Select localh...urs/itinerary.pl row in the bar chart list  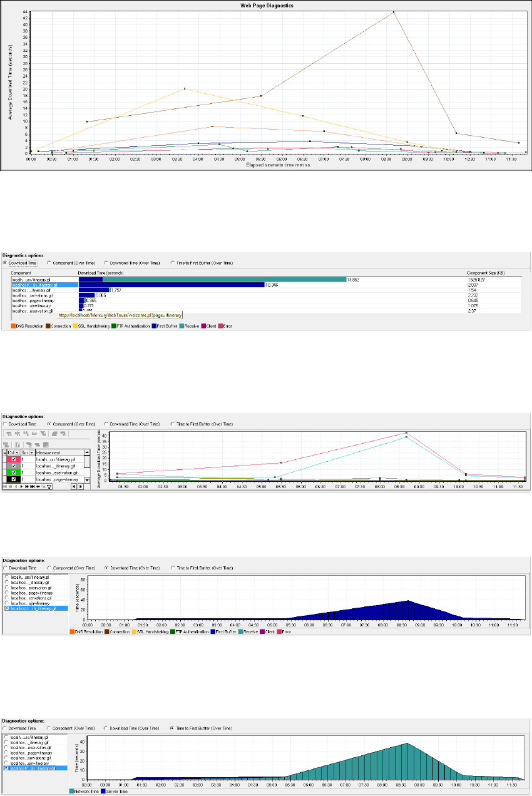tap(44, 279)
